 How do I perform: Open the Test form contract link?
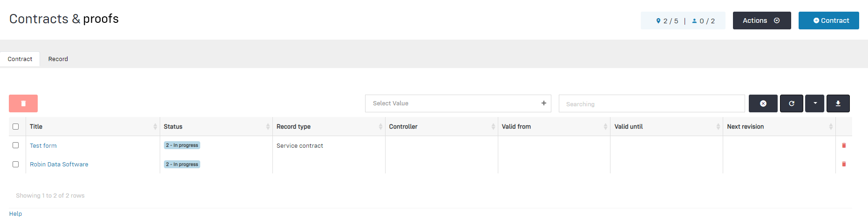[43, 146]
